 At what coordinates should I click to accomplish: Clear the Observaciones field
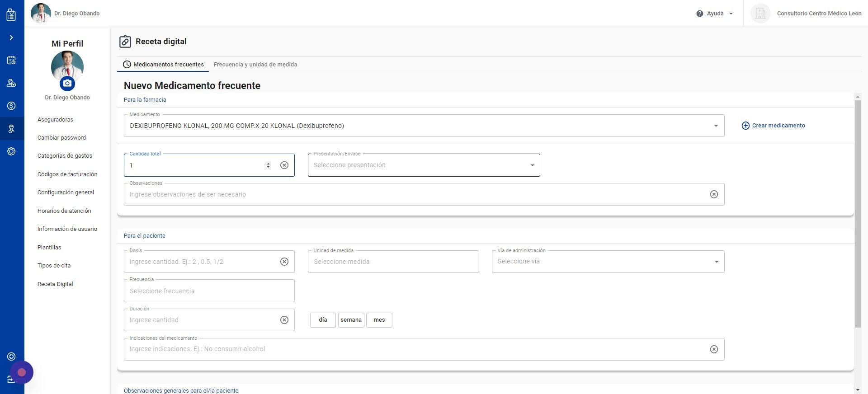pyautogui.click(x=714, y=194)
